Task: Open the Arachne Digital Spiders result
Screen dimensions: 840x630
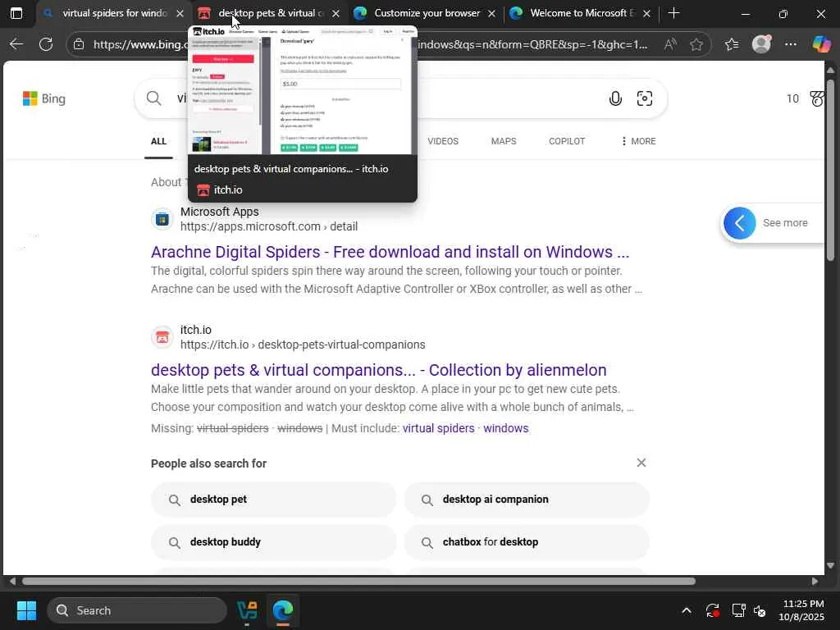Action: click(390, 252)
